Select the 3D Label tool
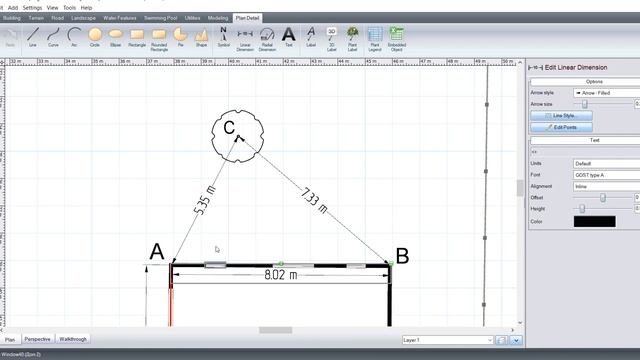Screen dimensions: 640x360 pyautogui.click(x=331, y=39)
